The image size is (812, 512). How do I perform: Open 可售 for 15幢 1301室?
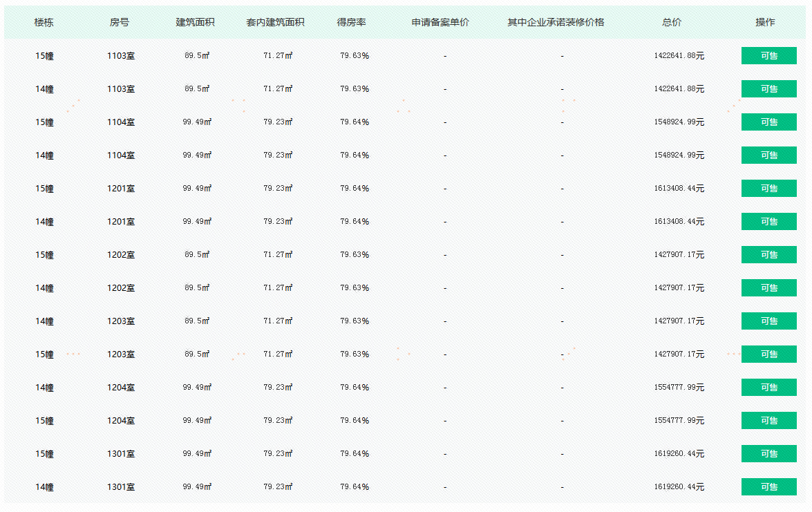(x=768, y=453)
